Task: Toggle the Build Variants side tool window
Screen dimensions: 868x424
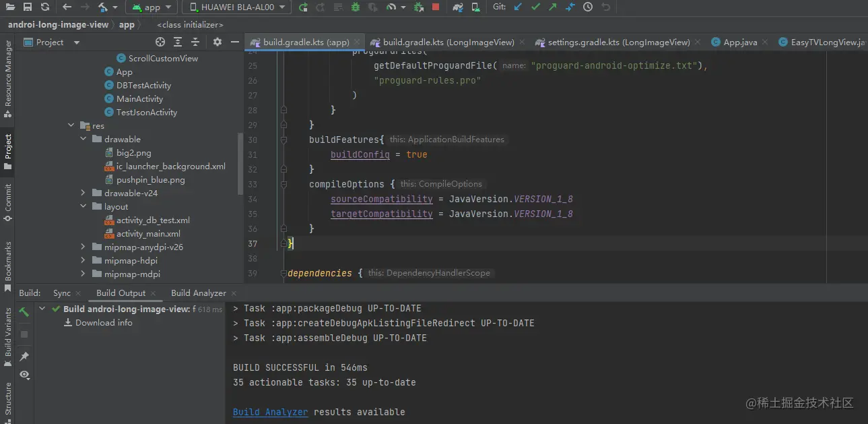Action: (8, 337)
